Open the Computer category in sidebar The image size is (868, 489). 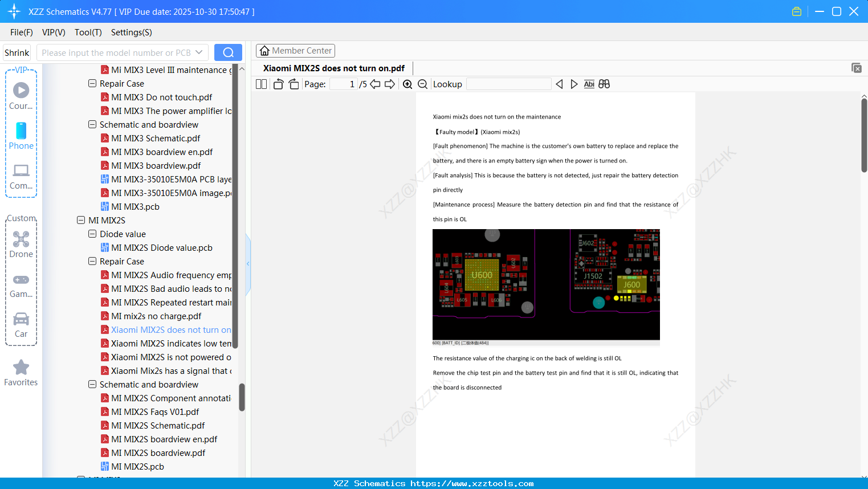tap(21, 177)
